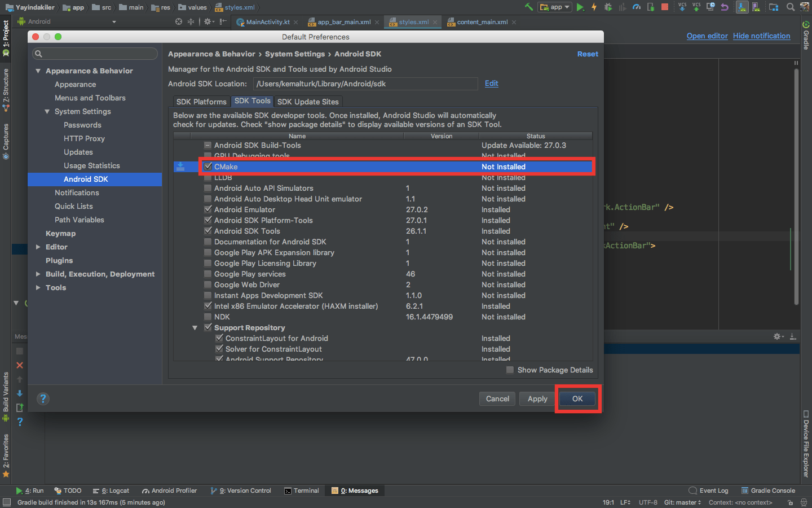Screen dimensions: 812x508
Task: Open Messages panel gear settings icon
Action: pyautogui.click(x=778, y=336)
